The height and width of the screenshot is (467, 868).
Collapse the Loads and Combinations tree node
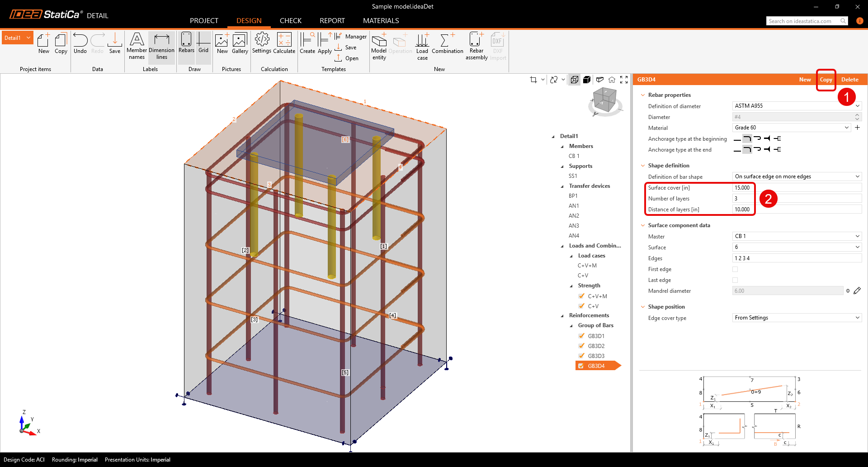[562, 245]
